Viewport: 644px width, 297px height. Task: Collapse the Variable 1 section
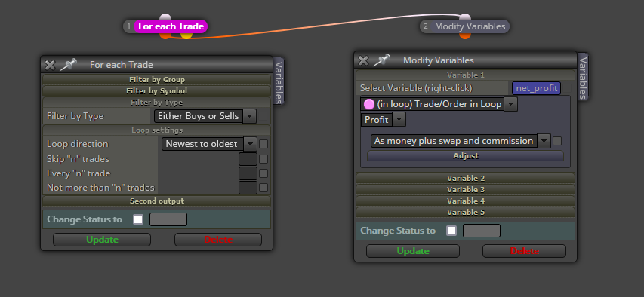coord(465,75)
